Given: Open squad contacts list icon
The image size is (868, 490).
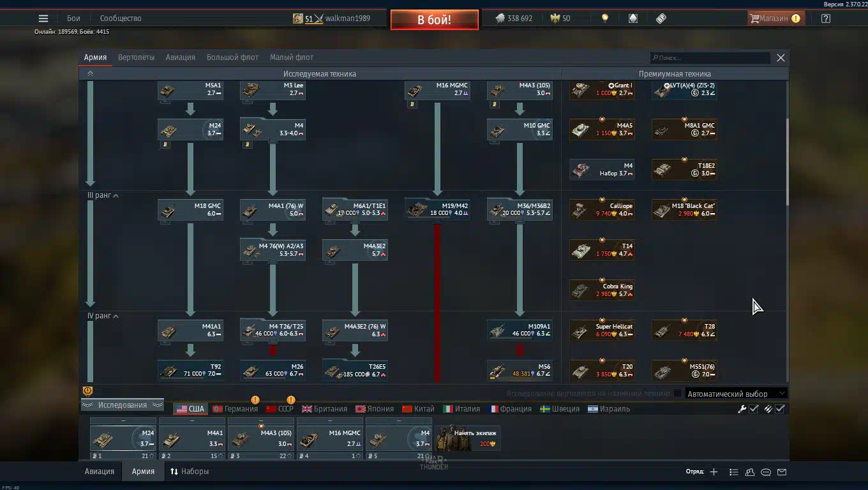Looking at the screenshot, I should coord(750,472).
